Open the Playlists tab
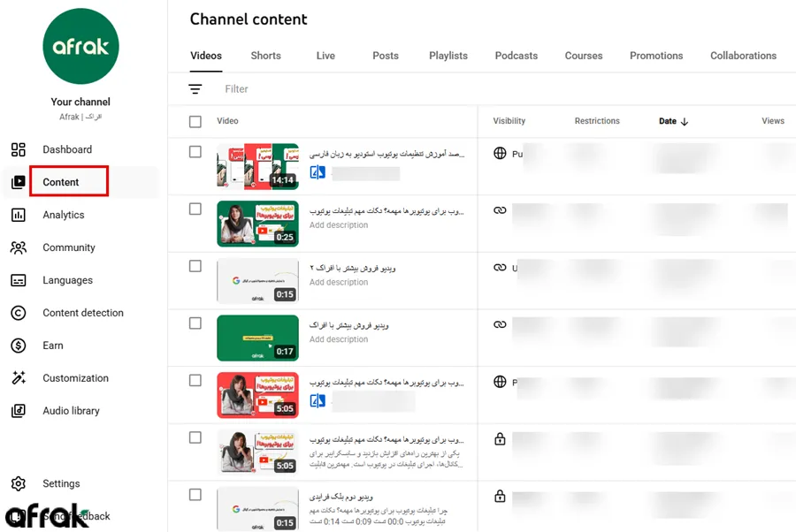 point(448,56)
